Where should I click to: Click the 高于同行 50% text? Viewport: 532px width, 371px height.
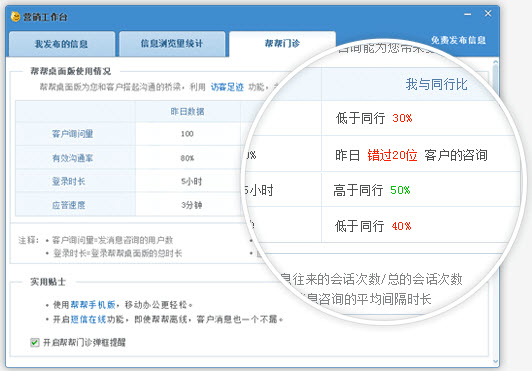tap(372, 190)
